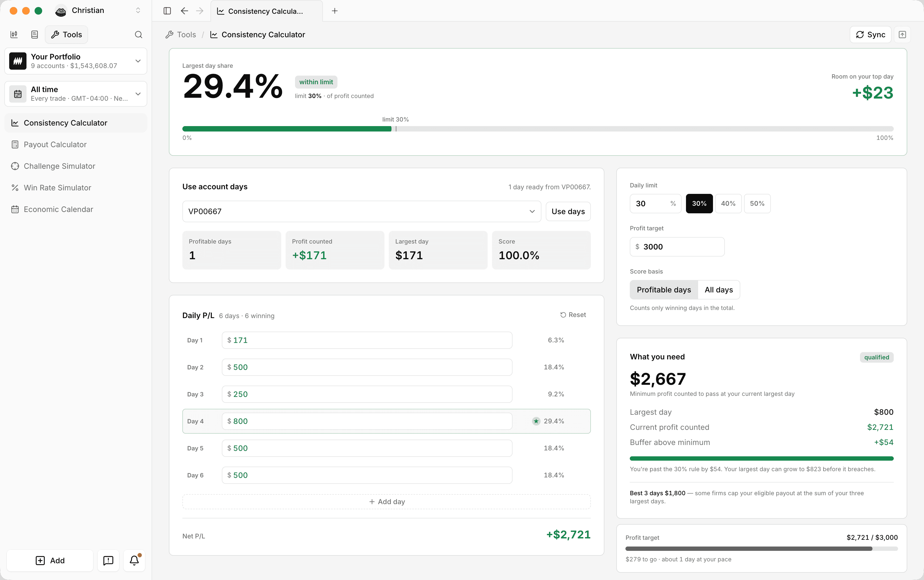Click the Add button at bottom left
The width and height of the screenshot is (924, 580).
(x=50, y=561)
